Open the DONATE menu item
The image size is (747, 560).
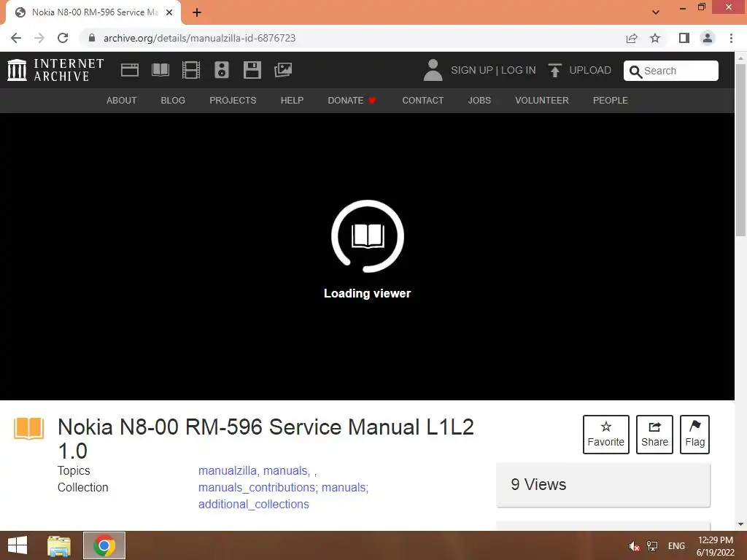tap(352, 101)
